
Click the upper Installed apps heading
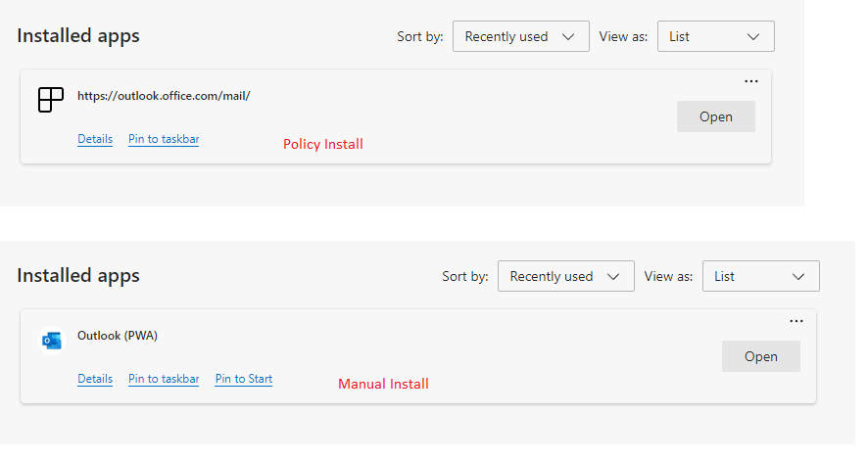click(78, 36)
